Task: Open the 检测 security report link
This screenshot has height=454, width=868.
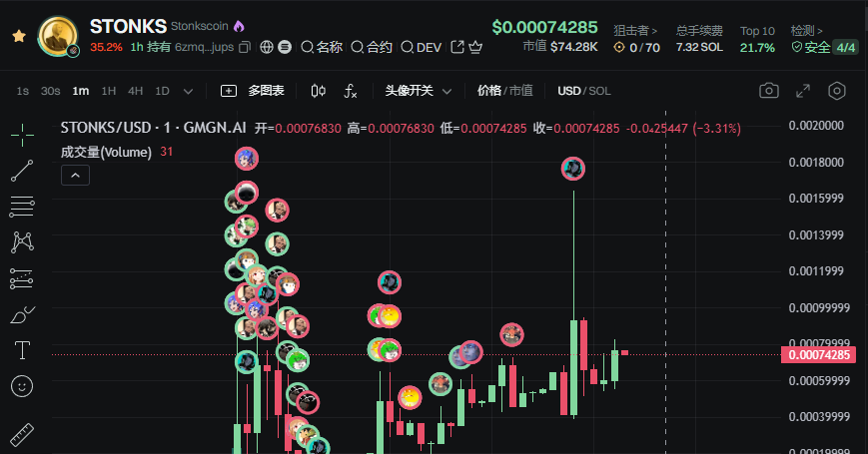Action: [x=807, y=30]
